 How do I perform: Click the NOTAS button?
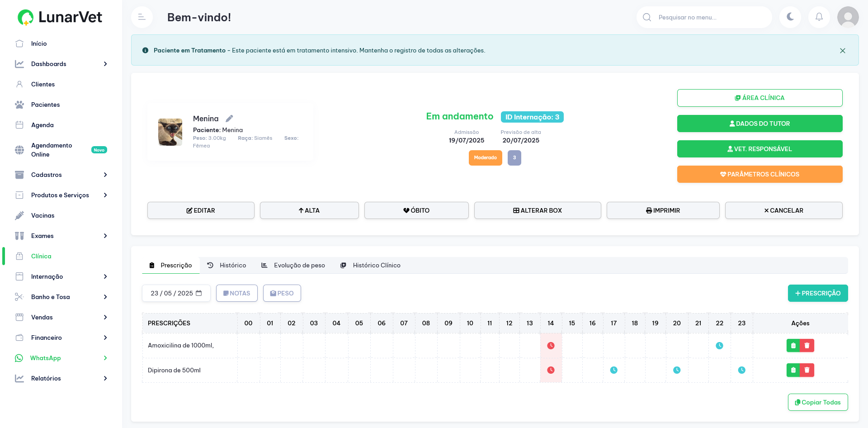click(x=237, y=293)
